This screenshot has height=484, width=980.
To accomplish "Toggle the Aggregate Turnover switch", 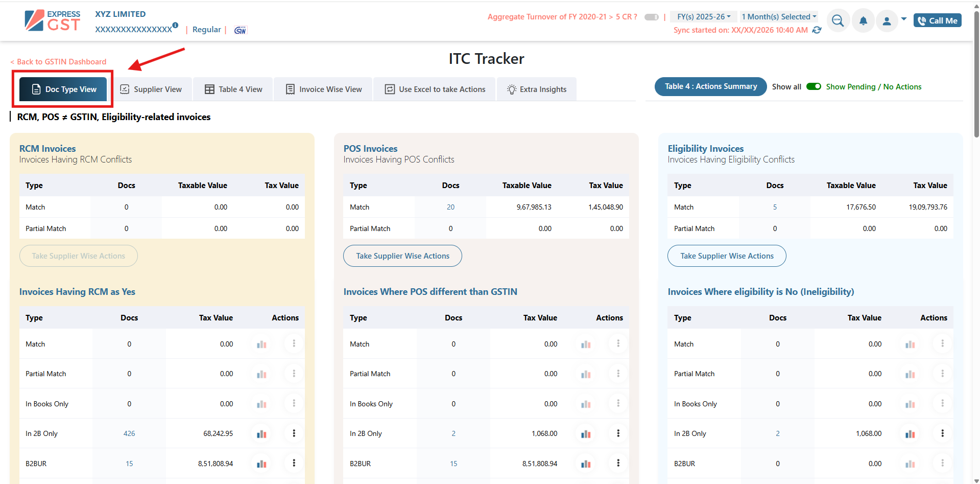I will point(651,17).
